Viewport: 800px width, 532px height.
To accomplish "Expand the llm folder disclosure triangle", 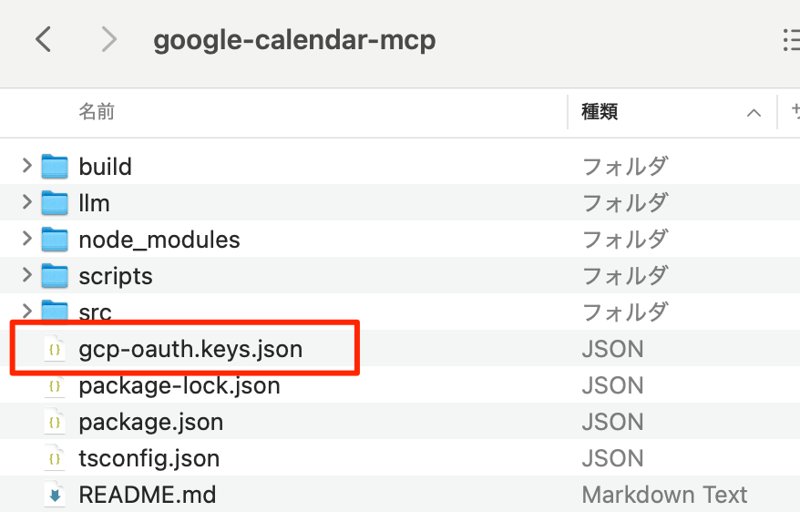I will tap(27, 202).
